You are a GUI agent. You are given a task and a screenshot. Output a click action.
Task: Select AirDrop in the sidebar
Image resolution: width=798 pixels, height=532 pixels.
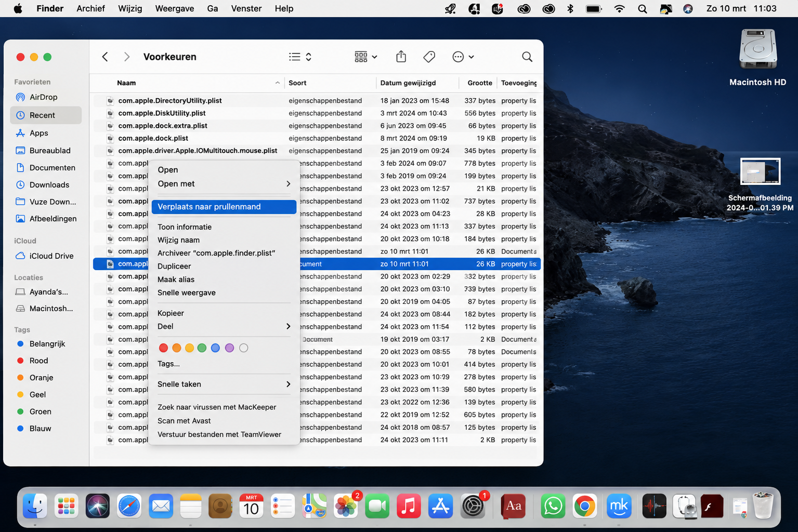point(46,97)
